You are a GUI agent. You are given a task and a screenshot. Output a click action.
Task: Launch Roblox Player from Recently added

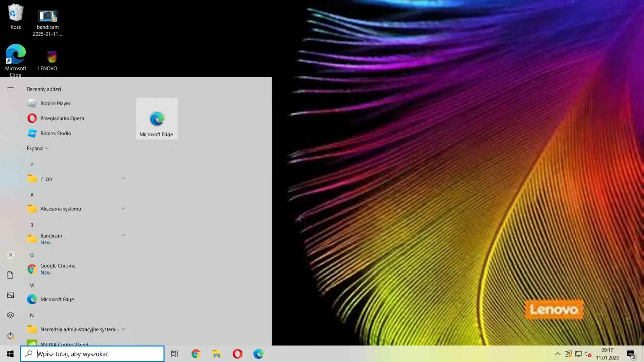click(55, 103)
